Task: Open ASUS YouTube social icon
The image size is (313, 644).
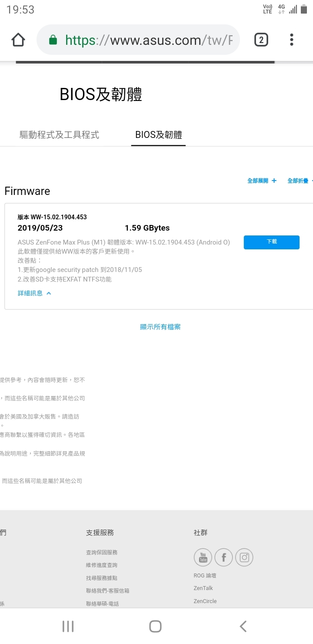Action: click(203, 557)
